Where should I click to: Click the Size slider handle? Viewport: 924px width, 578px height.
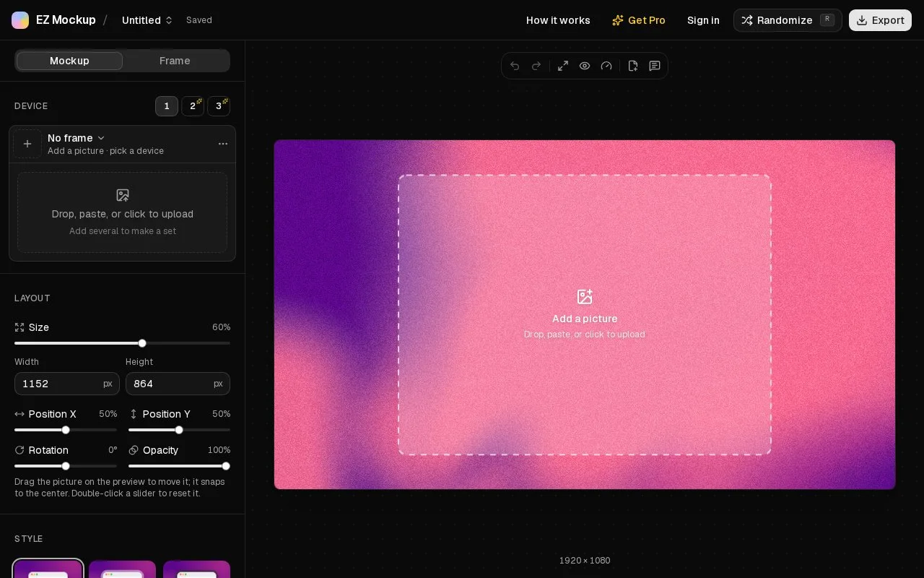tap(142, 343)
